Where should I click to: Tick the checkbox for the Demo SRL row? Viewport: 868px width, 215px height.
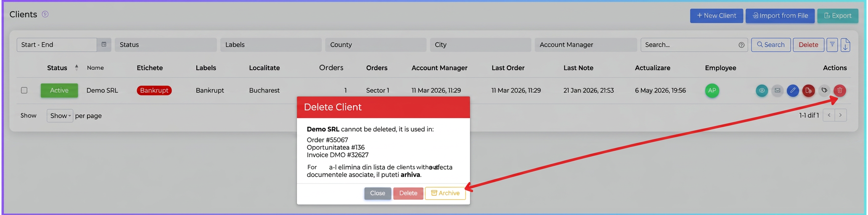coord(24,90)
